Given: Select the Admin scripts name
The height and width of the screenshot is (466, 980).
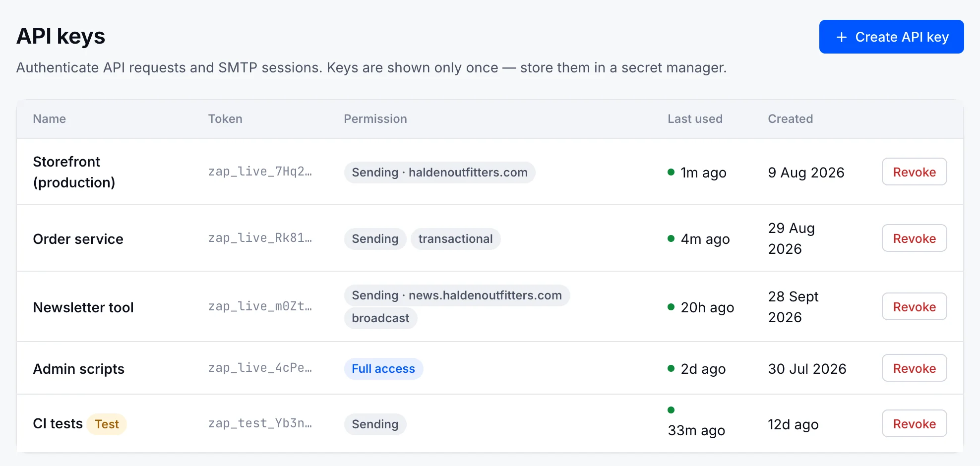Looking at the screenshot, I should pos(78,369).
